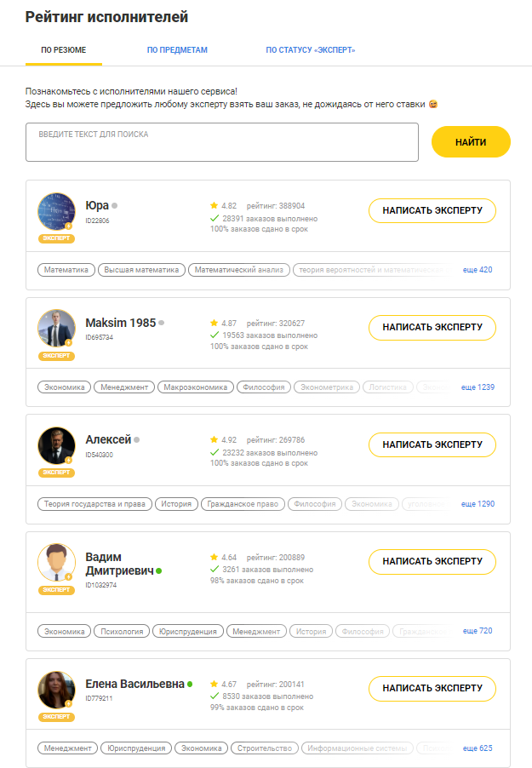The width and height of the screenshot is (532, 768).
Task: Click Maksim 1985's avatar photo
Action: click(56, 328)
